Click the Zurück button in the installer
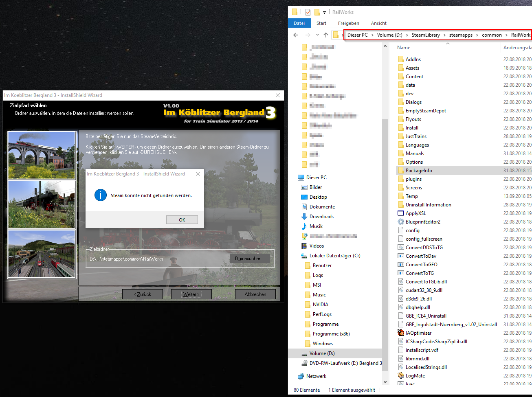This screenshot has width=532, height=397. click(x=143, y=294)
